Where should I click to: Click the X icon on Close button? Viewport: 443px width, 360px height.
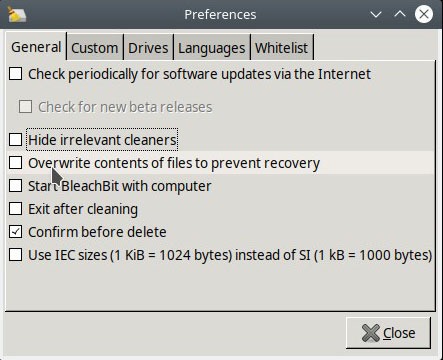(371, 333)
